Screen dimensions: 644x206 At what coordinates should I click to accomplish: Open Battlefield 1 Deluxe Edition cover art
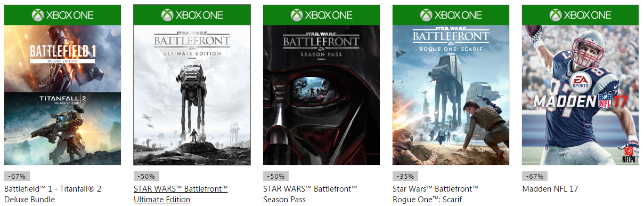62,59
